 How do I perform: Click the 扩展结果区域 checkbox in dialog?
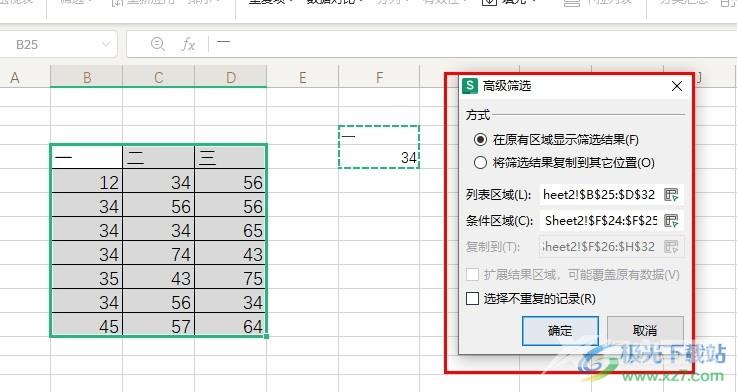tap(472, 274)
